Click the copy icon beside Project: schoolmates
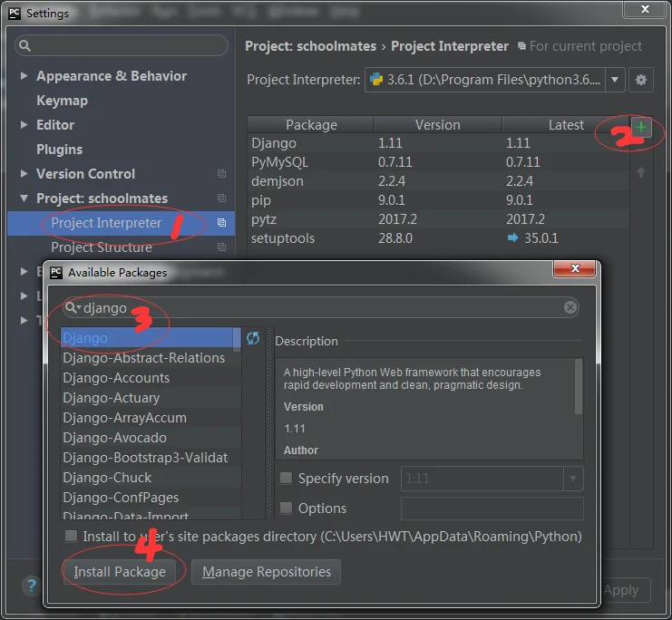Image resolution: width=672 pixels, height=620 pixels. point(221,198)
